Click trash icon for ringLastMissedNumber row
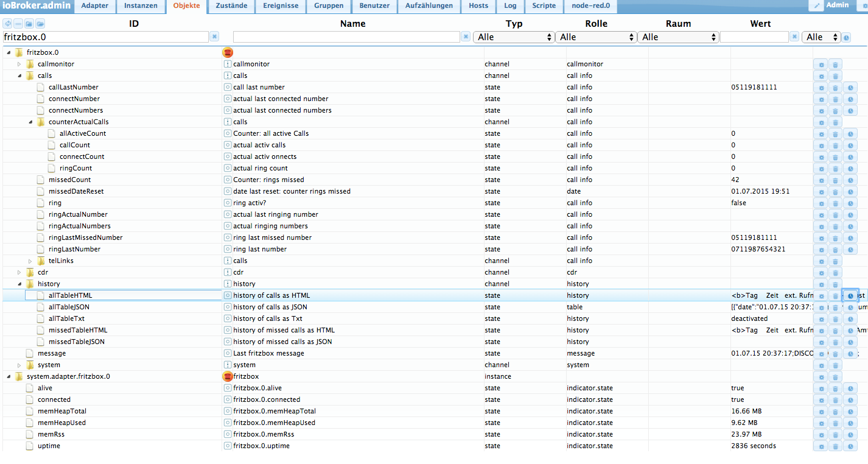Screen dimensions: 868x464 (836, 237)
